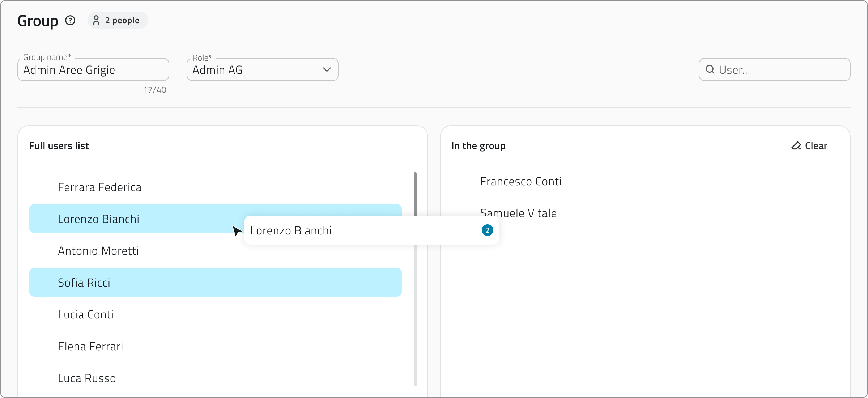Open the Admin AG role selector

point(253,69)
